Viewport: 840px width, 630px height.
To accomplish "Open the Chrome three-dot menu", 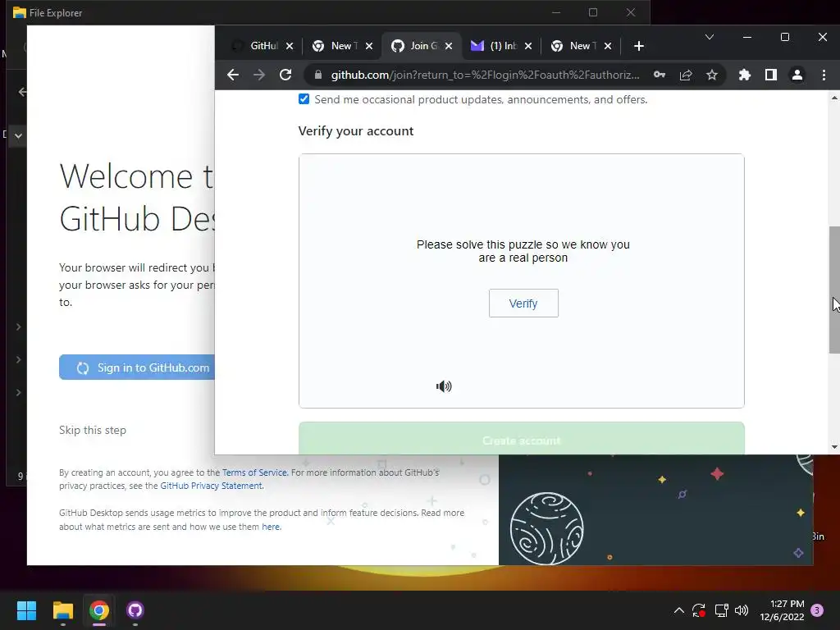I will pyautogui.click(x=824, y=75).
